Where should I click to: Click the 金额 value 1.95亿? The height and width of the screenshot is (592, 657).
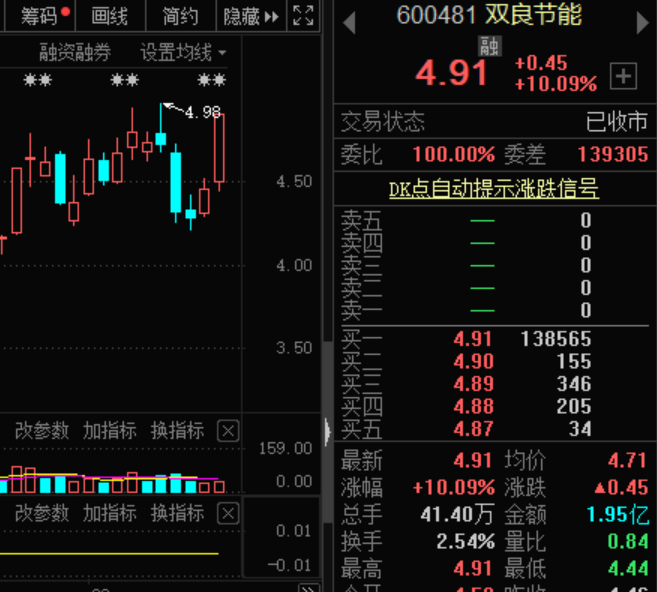click(x=618, y=514)
